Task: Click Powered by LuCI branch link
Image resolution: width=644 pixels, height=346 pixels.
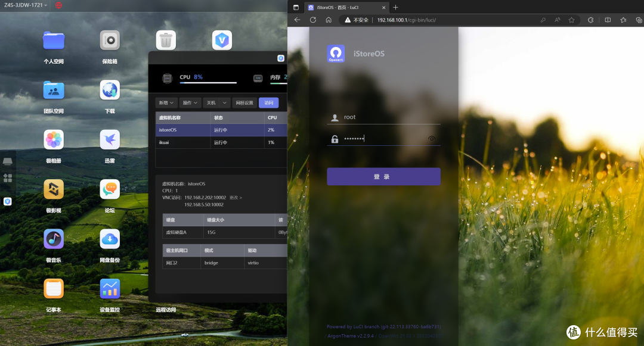Action: (383, 327)
